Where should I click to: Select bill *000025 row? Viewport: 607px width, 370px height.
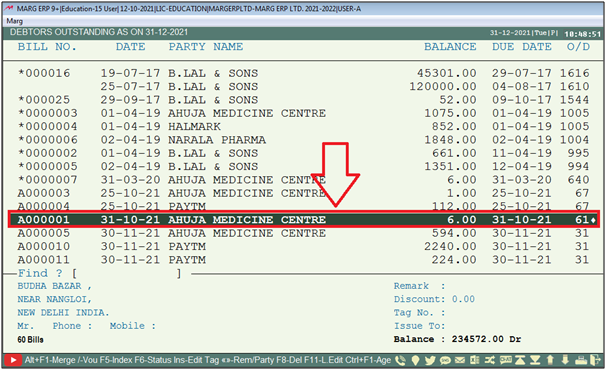304,100
